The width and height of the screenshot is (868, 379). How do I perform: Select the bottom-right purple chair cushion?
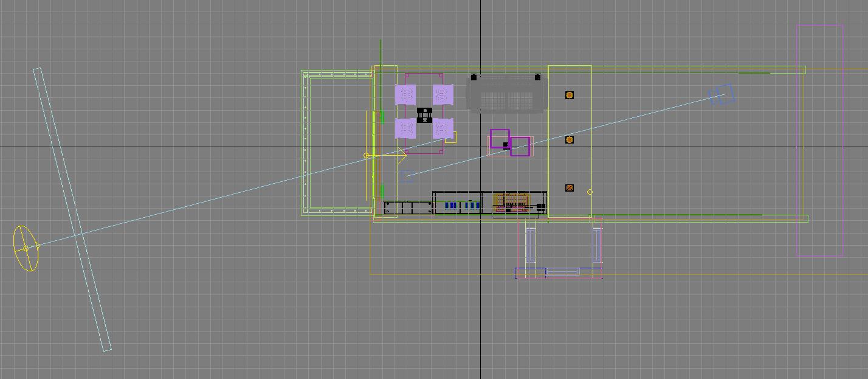click(x=443, y=128)
